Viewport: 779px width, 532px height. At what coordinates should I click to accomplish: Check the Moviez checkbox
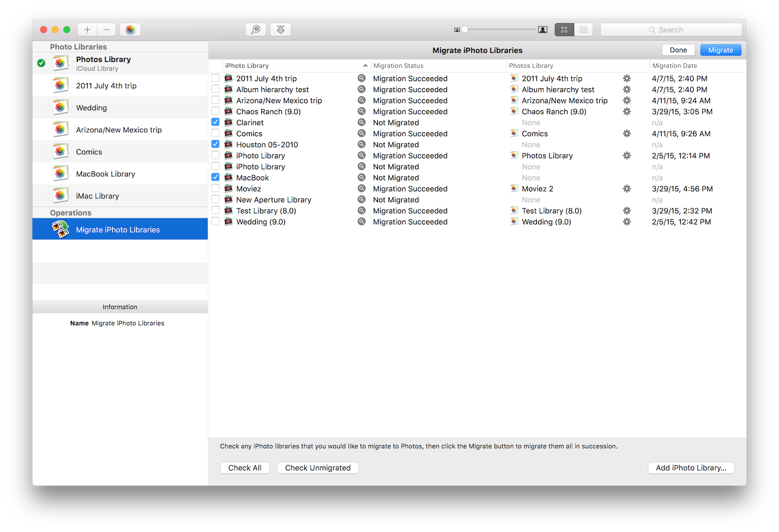click(x=215, y=189)
